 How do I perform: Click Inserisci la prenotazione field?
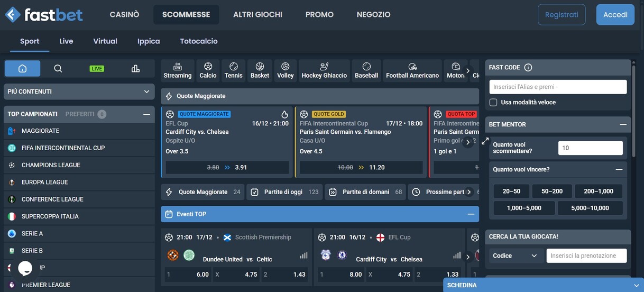click(586, 256)
